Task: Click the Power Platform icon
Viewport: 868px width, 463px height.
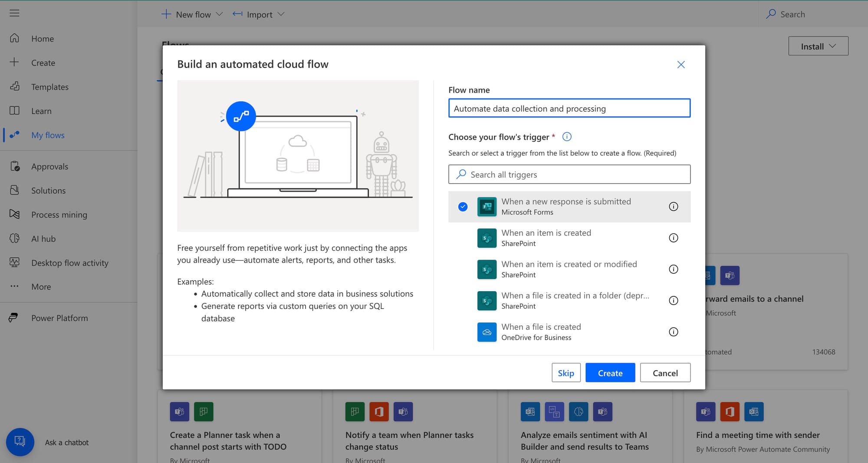Action: pyautogui.click(x=13, y=318)
